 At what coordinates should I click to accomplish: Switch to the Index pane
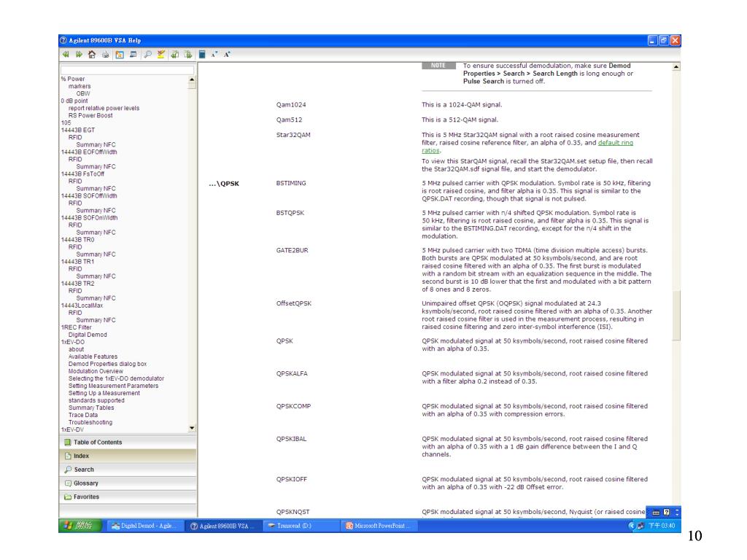[128, 456]
